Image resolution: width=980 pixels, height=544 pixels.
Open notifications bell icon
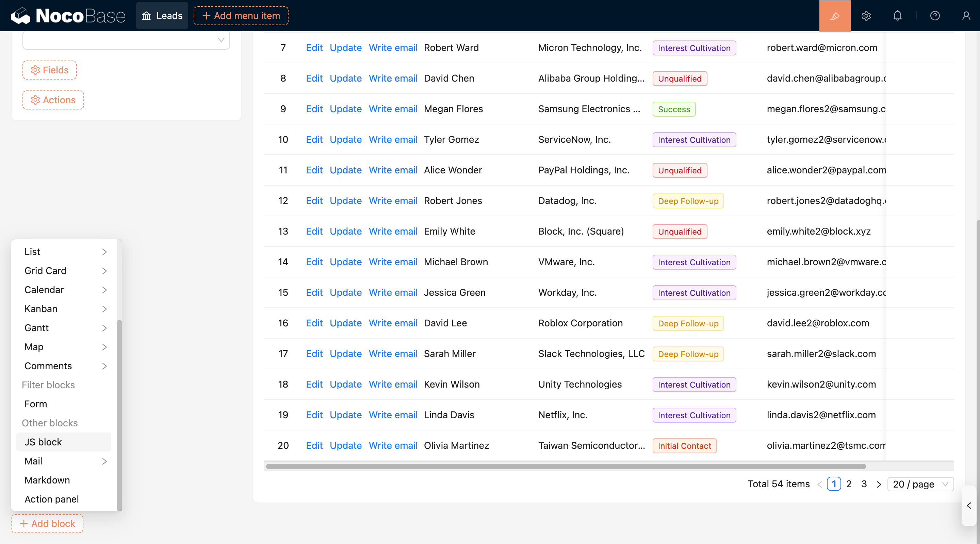pos(897,16)
